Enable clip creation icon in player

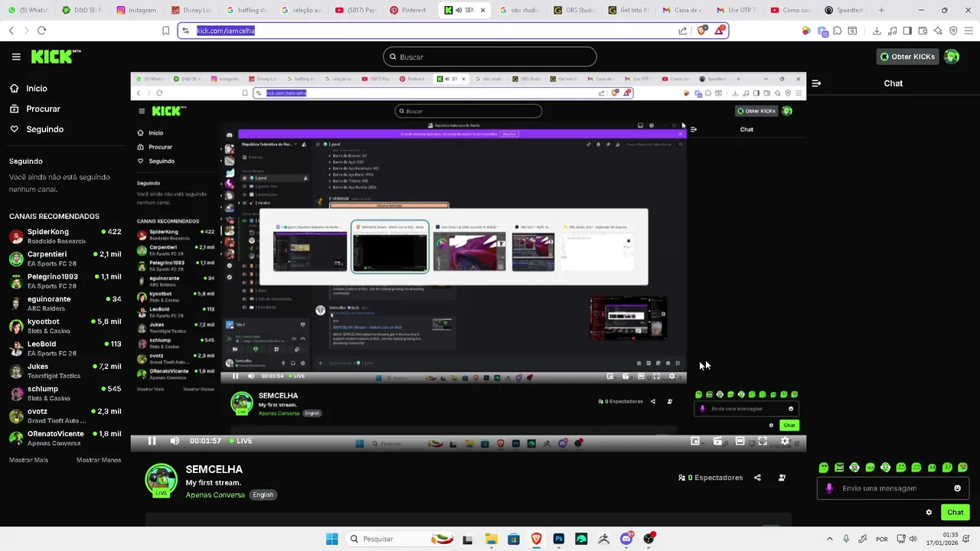717,441
